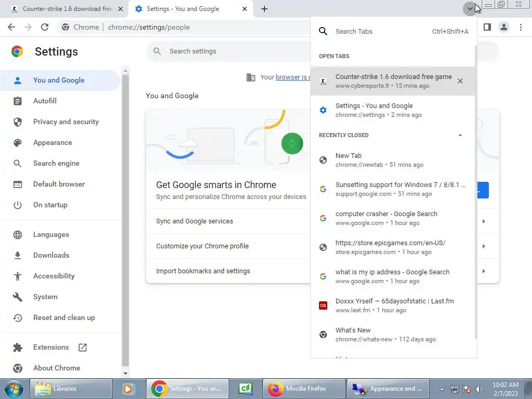Open the Windows Start button

(14, 389)
